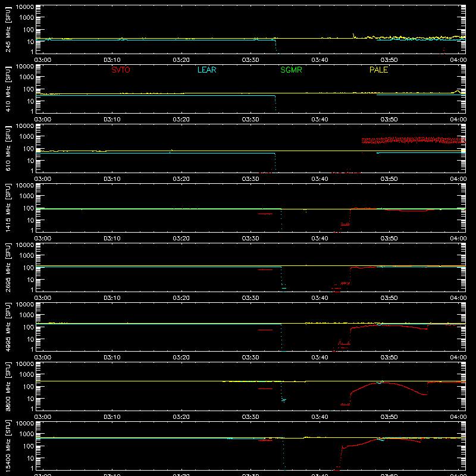Click the red oscillating burst in 610 MHz panel
The image size is (476, 476).
414,140
